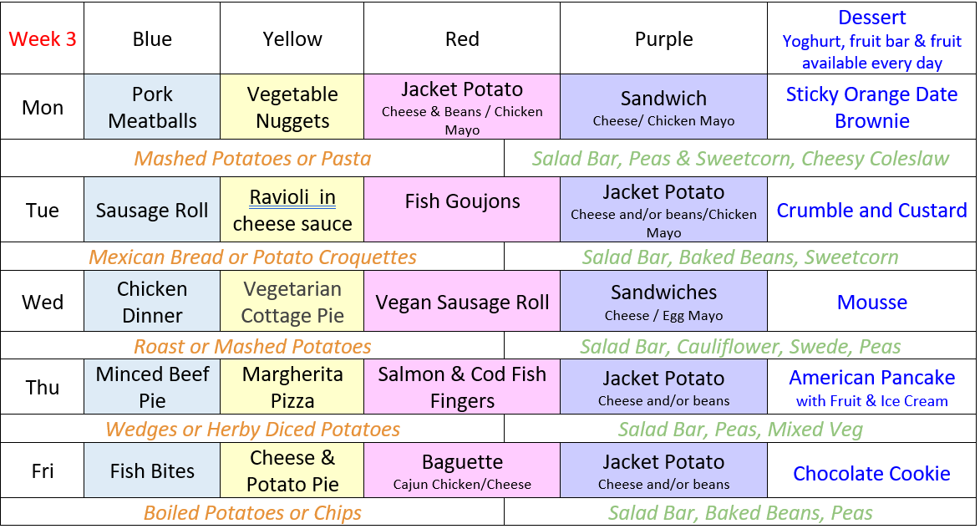Select the Baguette Cajun Chicken/Cheese cell
980x529 pixels.
click(462, 471)
